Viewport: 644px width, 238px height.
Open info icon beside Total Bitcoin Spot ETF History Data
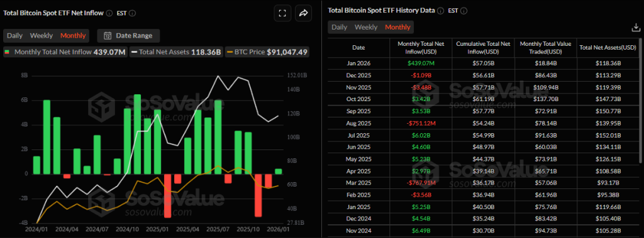point(441,11)
